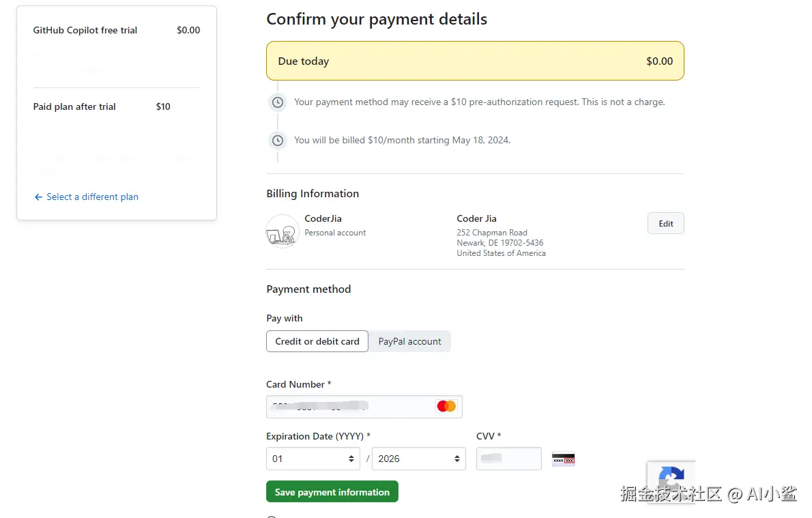The height and width of the screenshot is (518, 812).
Task: Click clock icon beside pre-authorization notice
Action: coord(278,102)
